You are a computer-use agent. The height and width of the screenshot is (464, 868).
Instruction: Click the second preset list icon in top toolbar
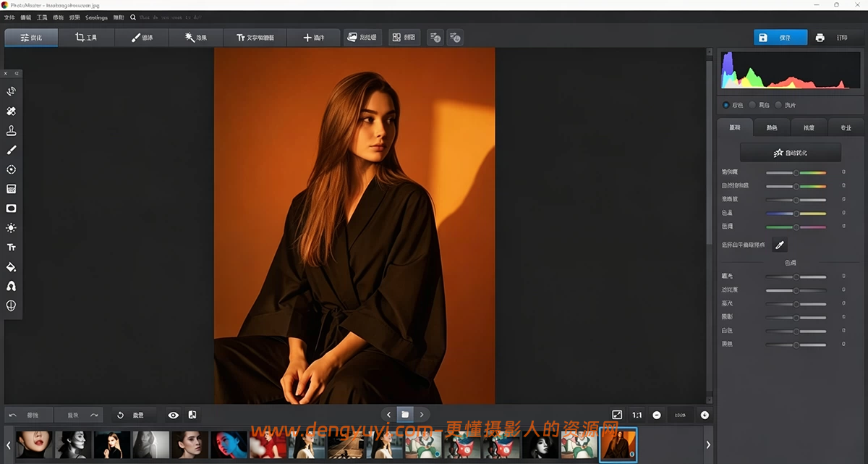point(454,38)
